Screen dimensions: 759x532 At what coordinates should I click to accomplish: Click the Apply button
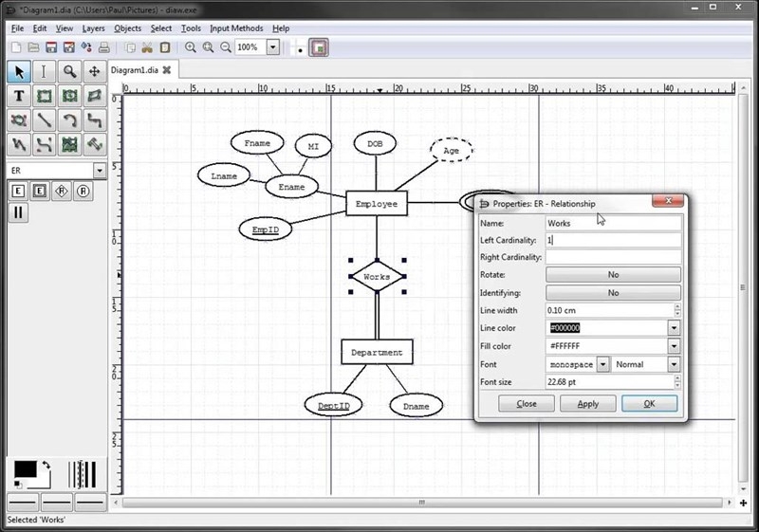click(587, 403)
